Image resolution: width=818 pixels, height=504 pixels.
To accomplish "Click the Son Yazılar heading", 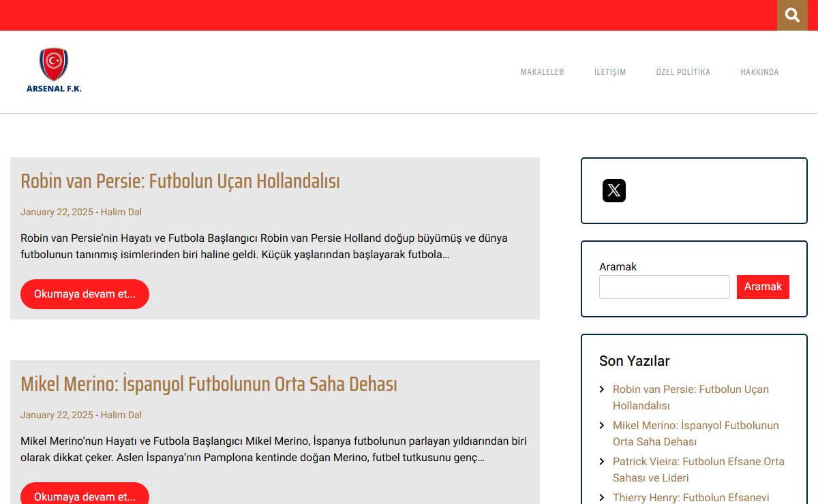I will tap(635, 361).
